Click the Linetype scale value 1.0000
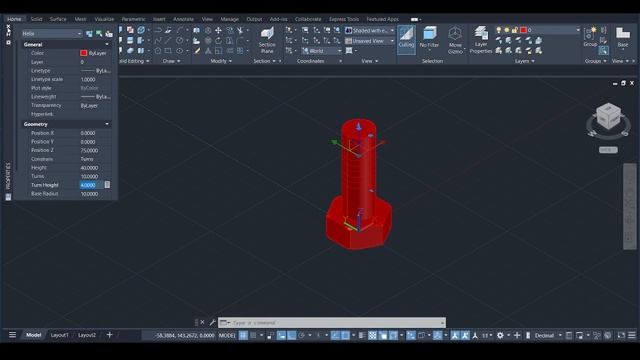The image size is (640, 360). tap(88, 80)
